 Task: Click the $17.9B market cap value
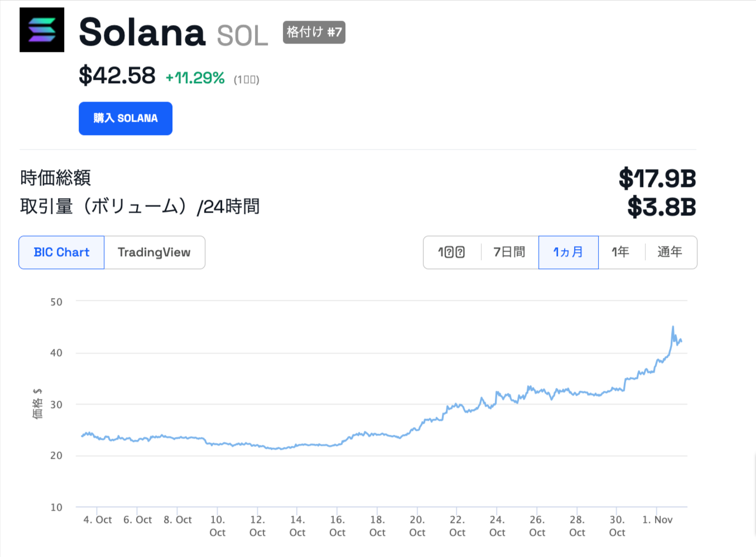pyautogui.click(x=657, y=179)
